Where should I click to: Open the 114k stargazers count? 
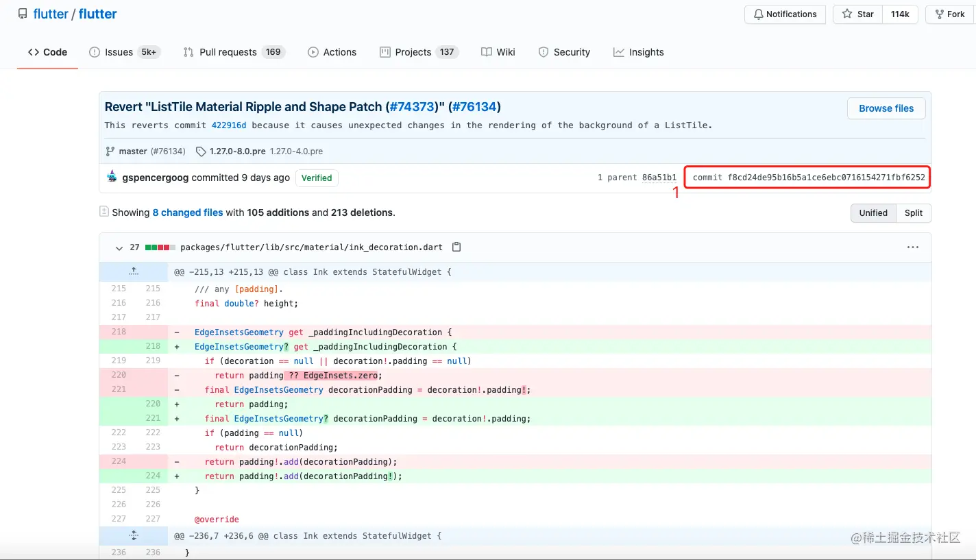click(x=900, y=14)
